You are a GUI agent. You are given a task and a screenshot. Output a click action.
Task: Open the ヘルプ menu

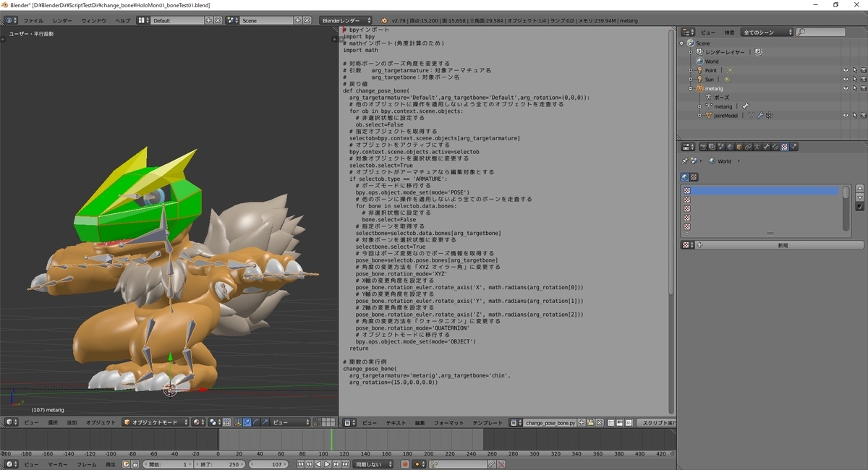[x=123, y=20]
